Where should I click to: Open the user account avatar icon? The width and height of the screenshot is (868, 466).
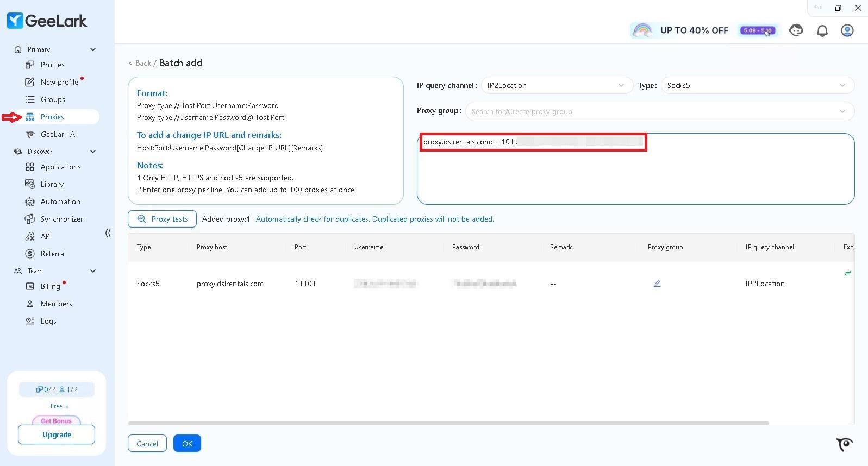[x=847, y=30]
